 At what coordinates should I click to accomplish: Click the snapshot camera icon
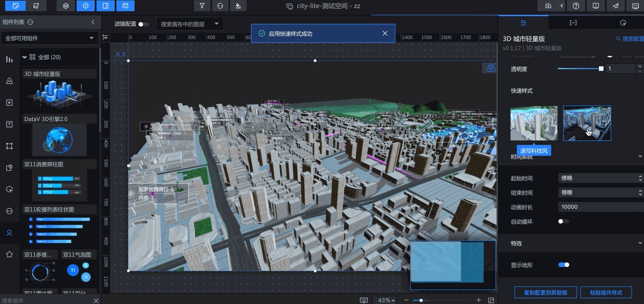(548, 6)
